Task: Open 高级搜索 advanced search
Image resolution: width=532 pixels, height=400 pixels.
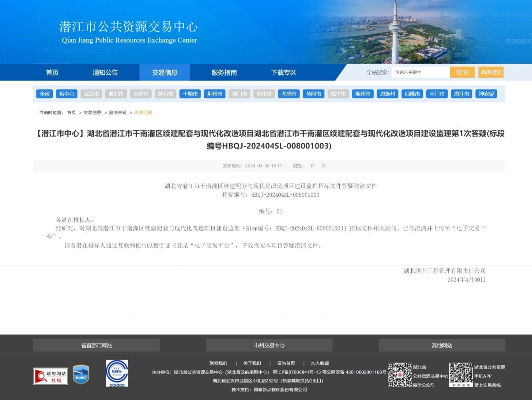Action: pyautogui.click(x=491, y=72)
